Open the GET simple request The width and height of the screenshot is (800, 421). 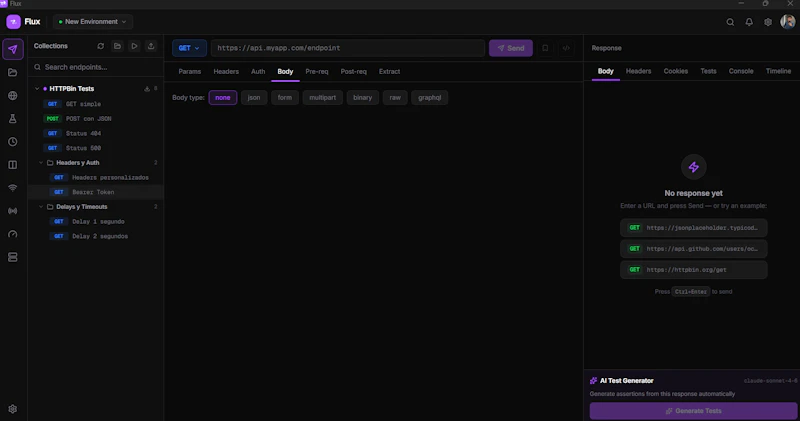95,104
